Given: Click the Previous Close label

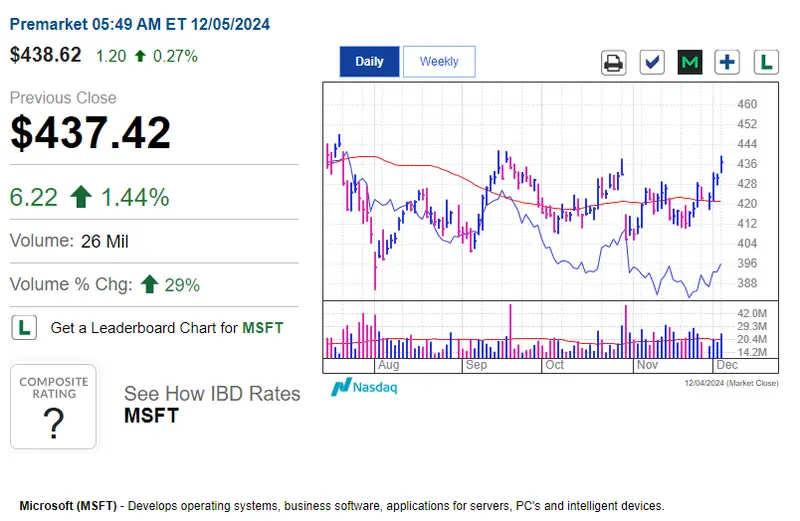Looking at the screenshot, I should (63, 97).
